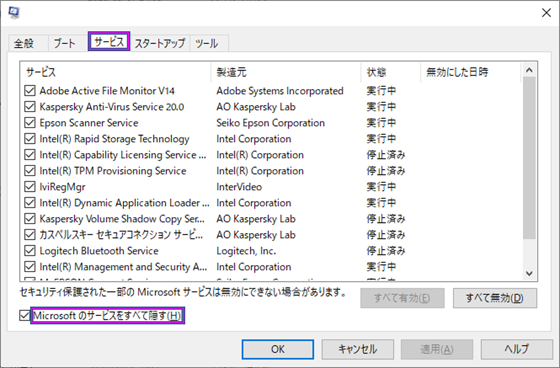Click the すべて無効(D) button
Image resolution: width=560 pixels, height=368 pixels.
pyautogui.click(x=495, y=298)
